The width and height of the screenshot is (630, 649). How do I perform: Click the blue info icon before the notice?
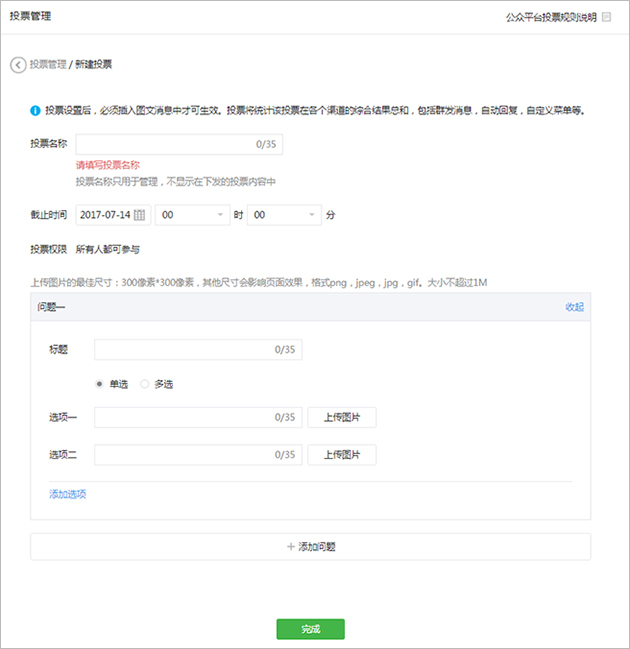[x=35, y=111]
